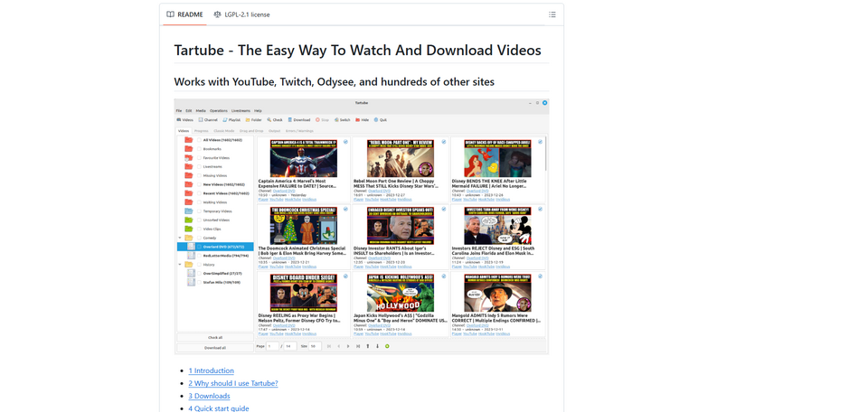Viewport: 868px width, 412px height.
Task: Switch to the Classic Mode tab
Action: [224, 131]
